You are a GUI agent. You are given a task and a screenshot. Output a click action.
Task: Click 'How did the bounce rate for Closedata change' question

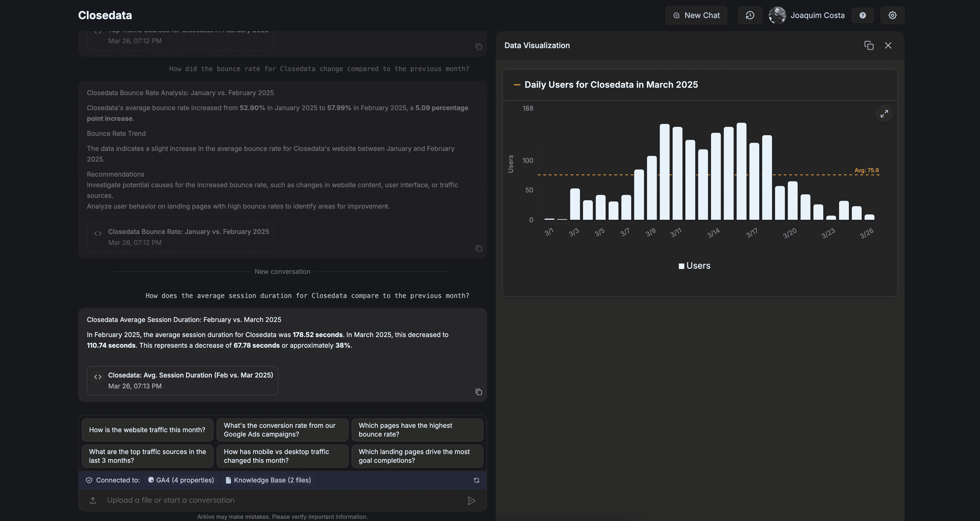[319, 69]
